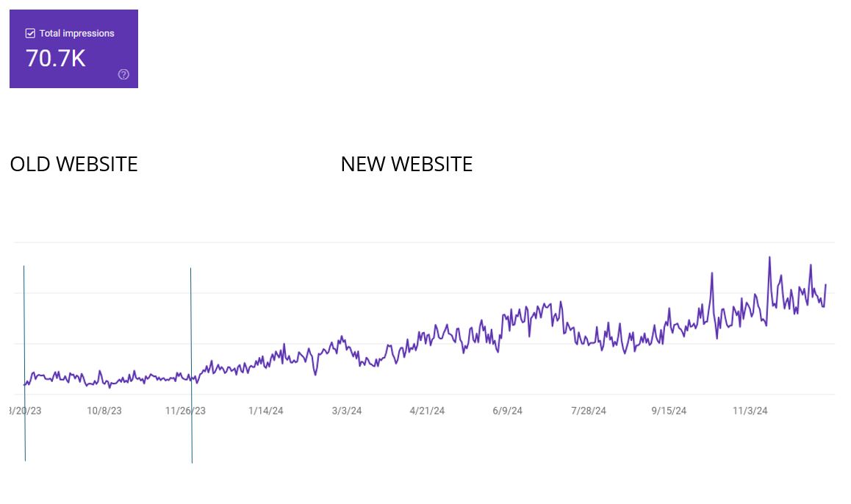Click the 7/28/24 date axis label

coord(589,411)
